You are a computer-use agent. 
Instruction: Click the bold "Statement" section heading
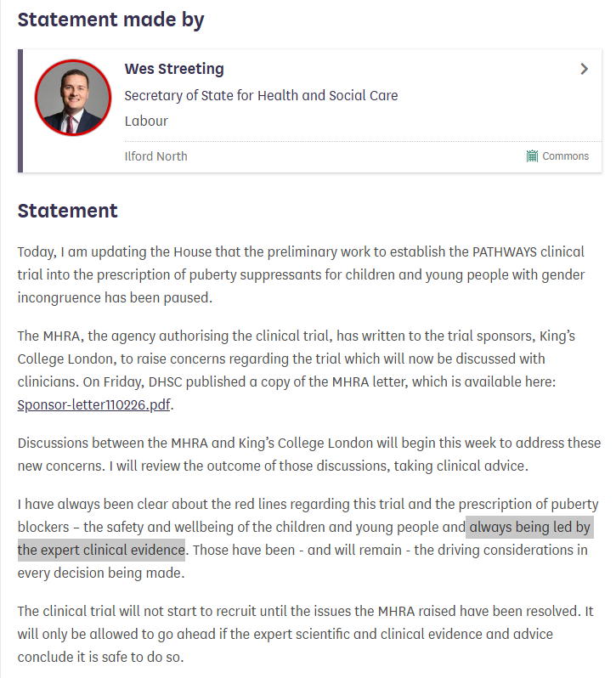tap(67, 211)
